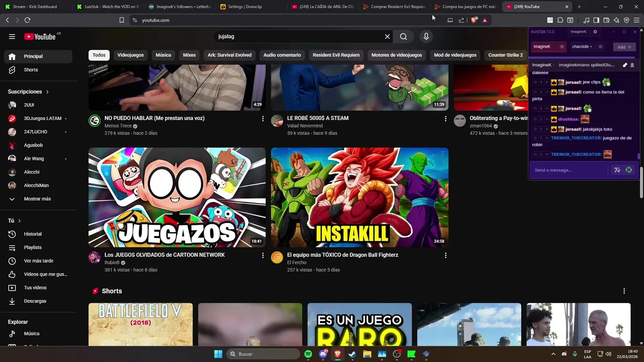Select the Videojuegos filter chip
The width and height of the screenshot is (644, 362).
tap(130, 55)
